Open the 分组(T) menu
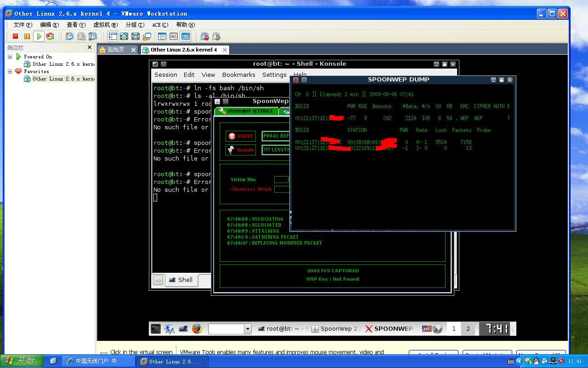Screen dimensions: 588x368 (135, 25)
